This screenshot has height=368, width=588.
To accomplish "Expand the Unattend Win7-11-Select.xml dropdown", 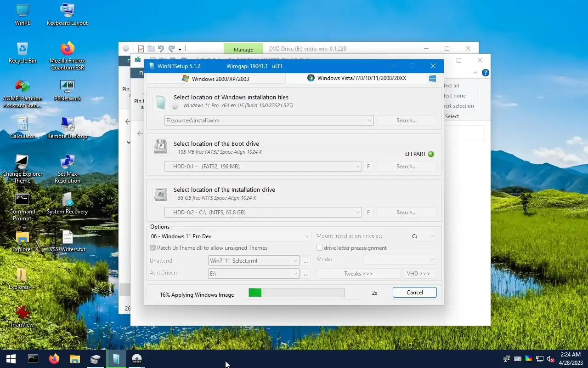I will pos(295,261).
